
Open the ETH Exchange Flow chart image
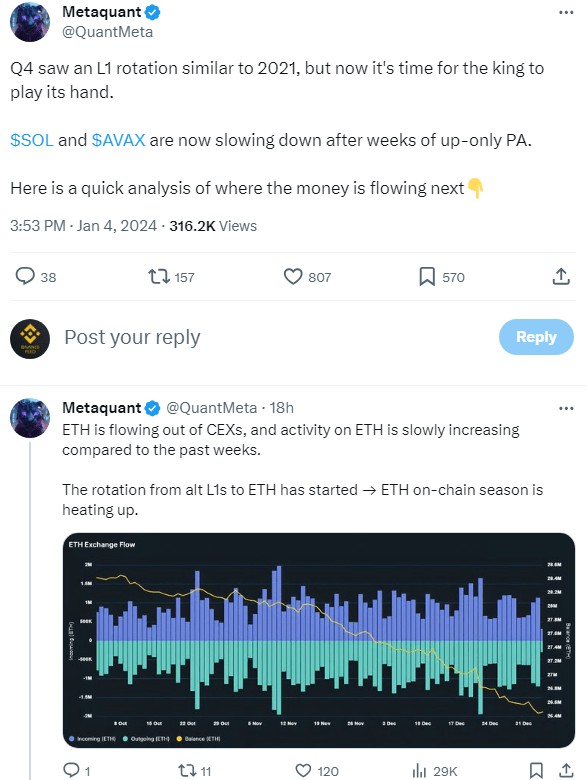pyautogui.click(x=318, y=640)
